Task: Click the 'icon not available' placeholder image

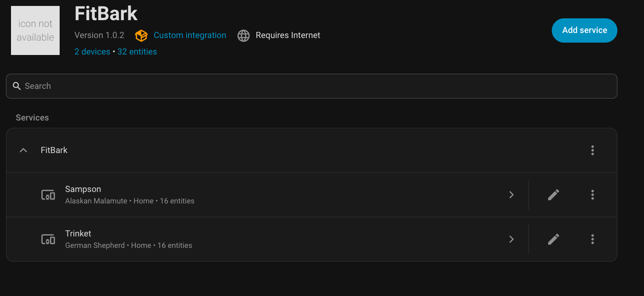Action: click(35, 31)
